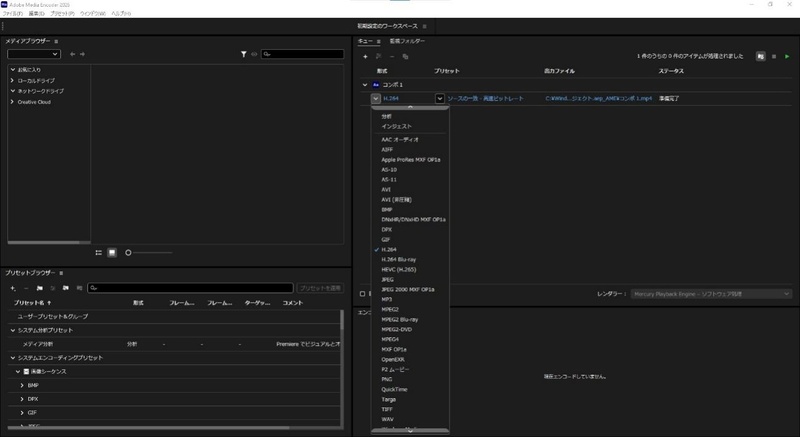The height and width of the screenshot is (437, 800).
Task: Toggle the eye view icon in the media browser
Action: click(254, 54)
